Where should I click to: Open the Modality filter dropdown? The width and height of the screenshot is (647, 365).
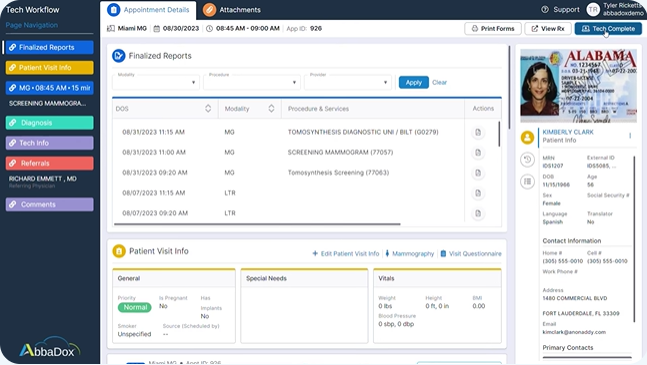click(156, 82)
